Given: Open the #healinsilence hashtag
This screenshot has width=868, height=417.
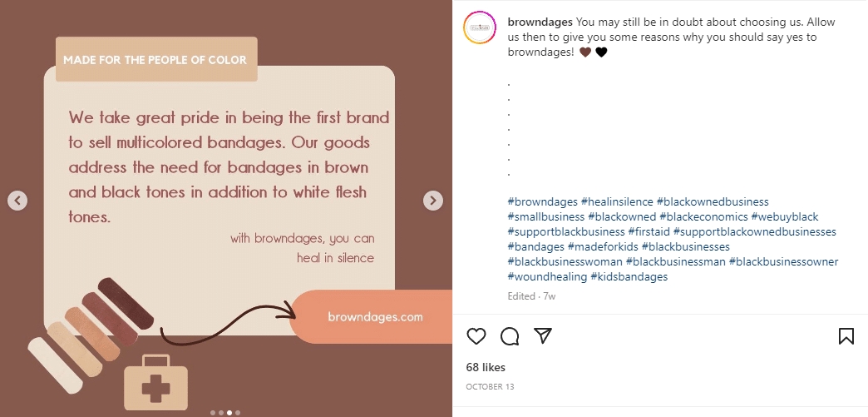Looking at the screenshot, I should [x=617, y=201].
